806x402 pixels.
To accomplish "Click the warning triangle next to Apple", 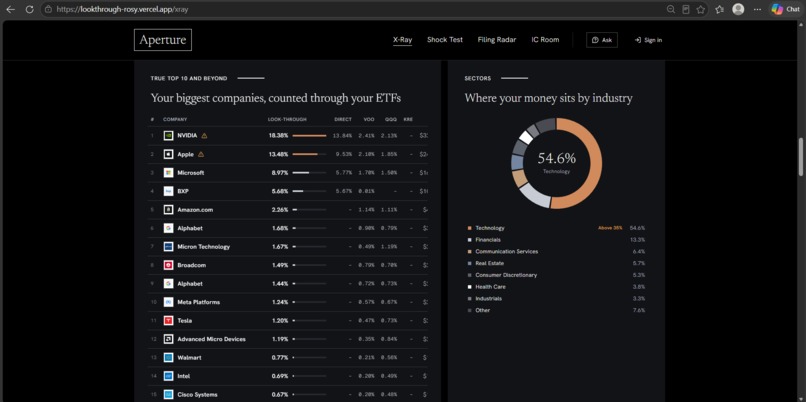I will pyautogui.click(x=201, y=154).
